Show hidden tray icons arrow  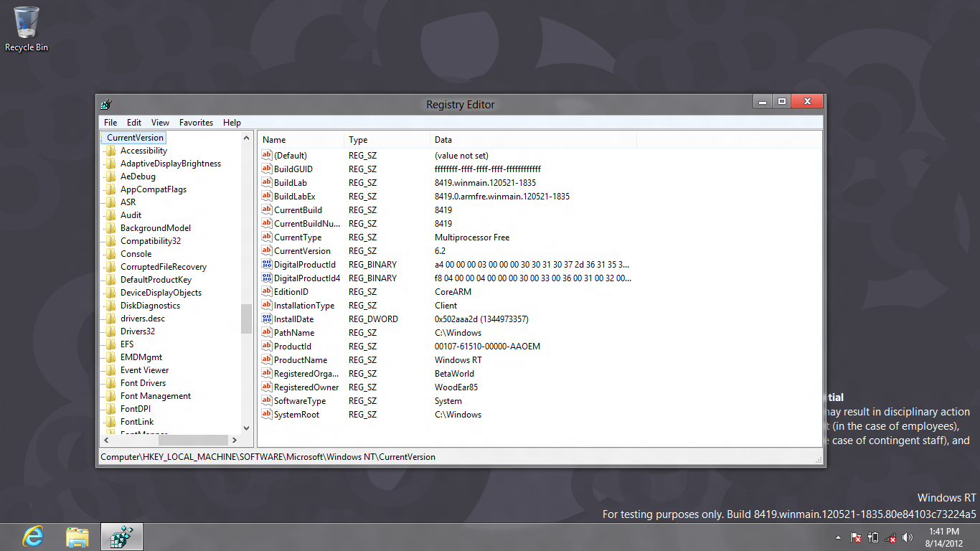pos(839,537)
